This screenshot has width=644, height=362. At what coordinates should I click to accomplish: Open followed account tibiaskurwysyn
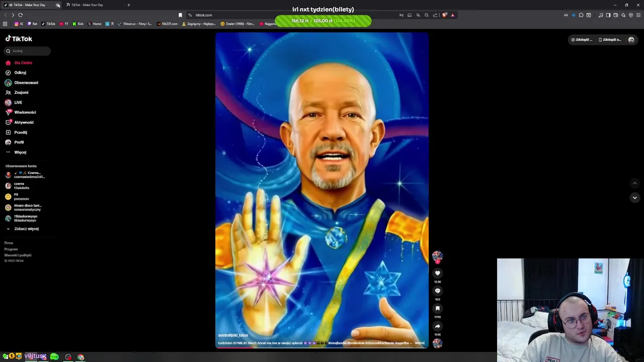pos(21,218)
